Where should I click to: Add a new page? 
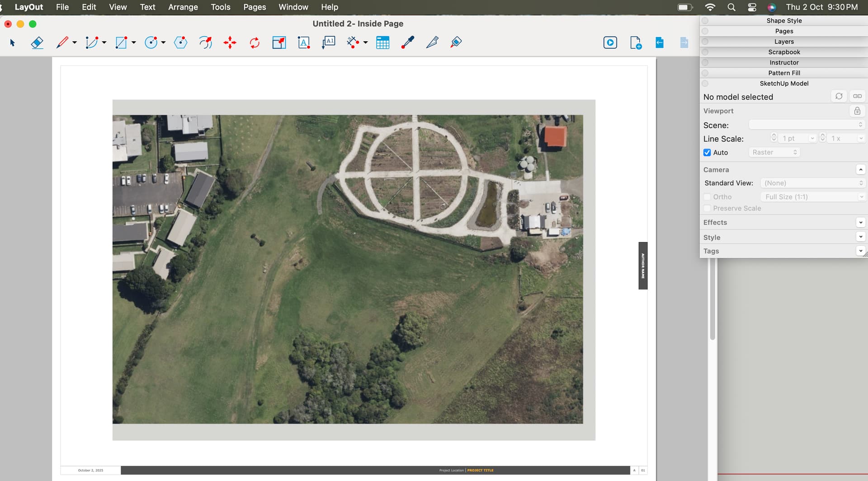tap(635, 42)
